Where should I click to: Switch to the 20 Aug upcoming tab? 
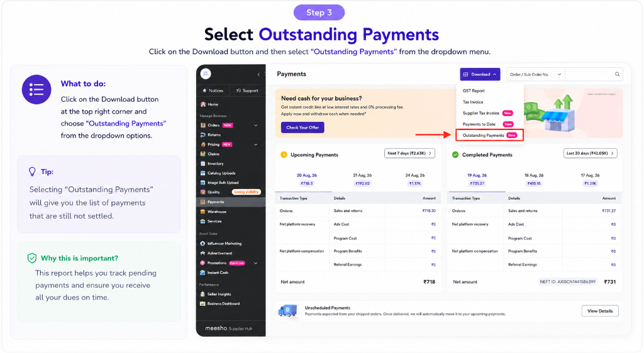tap(306, 179)
